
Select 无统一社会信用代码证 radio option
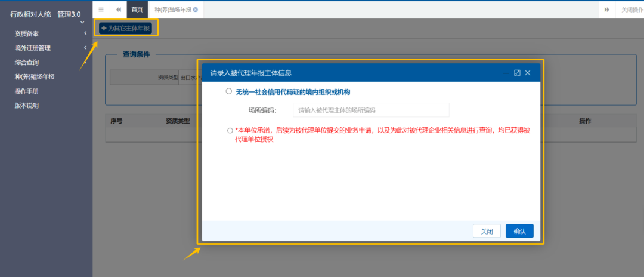pyautogui.click(x=228, y=91)
